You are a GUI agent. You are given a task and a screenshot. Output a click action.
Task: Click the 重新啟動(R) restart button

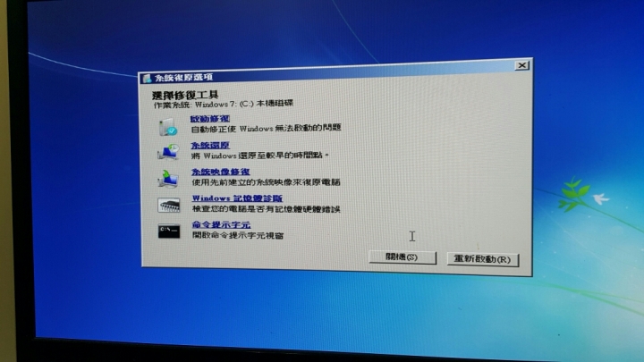point(483,259)
